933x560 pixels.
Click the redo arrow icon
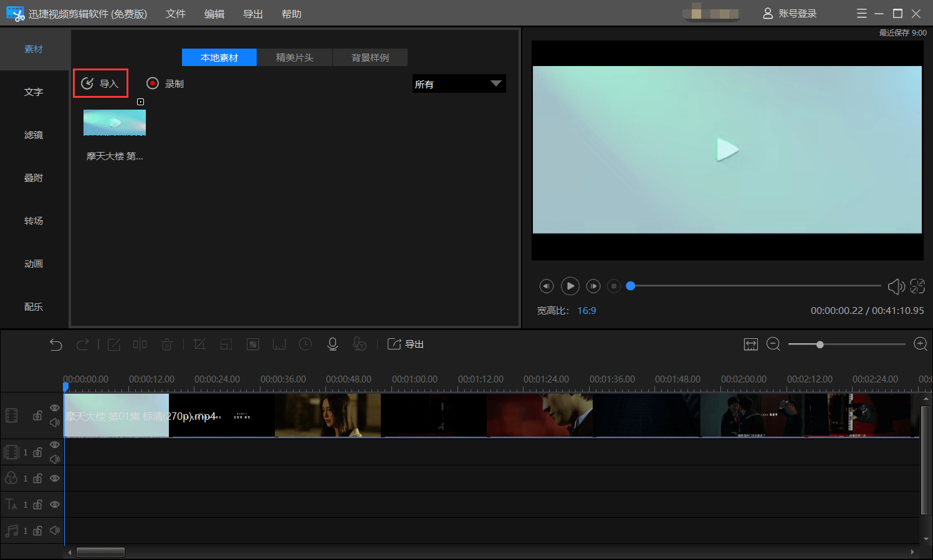pos(82,344)
